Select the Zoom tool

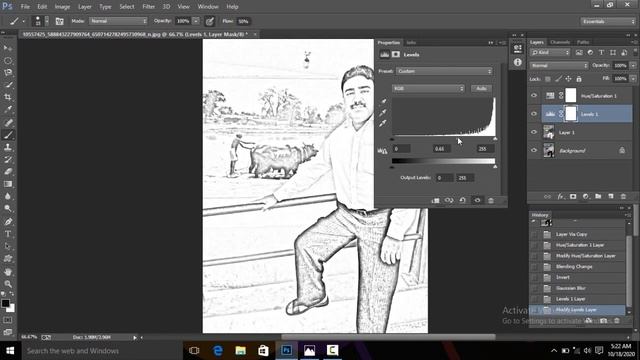tap(8, 284)
